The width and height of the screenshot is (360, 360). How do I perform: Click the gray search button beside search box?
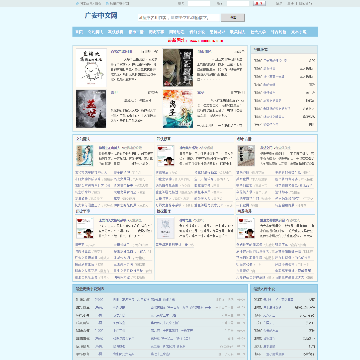coord(233,18)
